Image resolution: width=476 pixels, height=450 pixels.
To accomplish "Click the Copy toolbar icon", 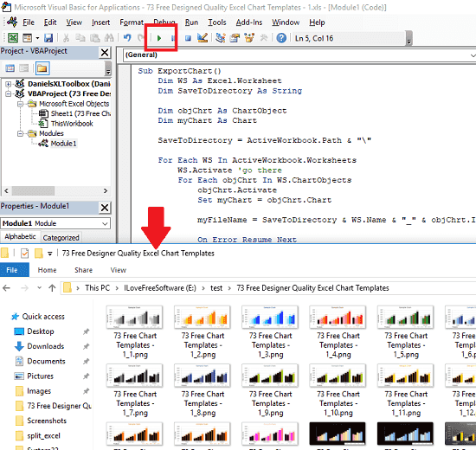I will pyautogui.click(x=80, y=38).
